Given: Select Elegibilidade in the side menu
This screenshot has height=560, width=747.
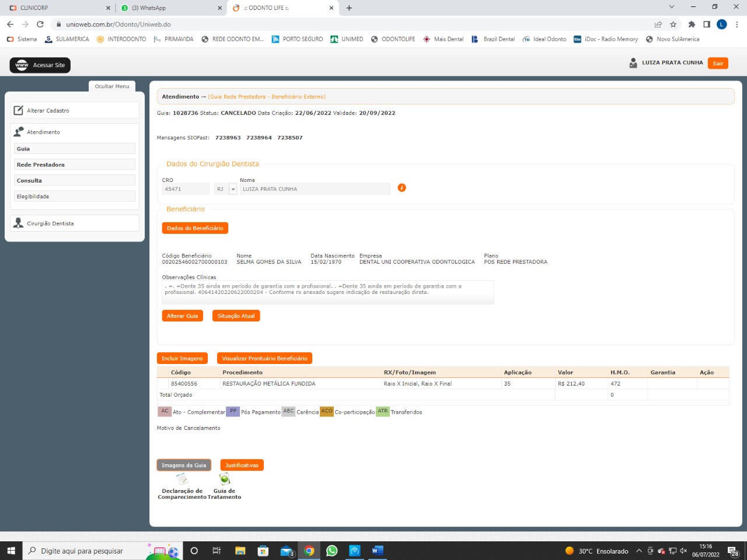Looking at the screenshot, I should click(75, 197).
